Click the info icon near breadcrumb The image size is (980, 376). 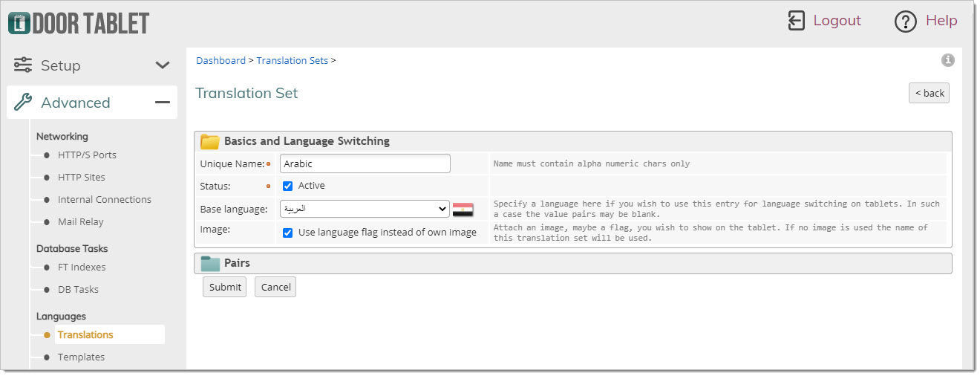click(x=948, y=60)
